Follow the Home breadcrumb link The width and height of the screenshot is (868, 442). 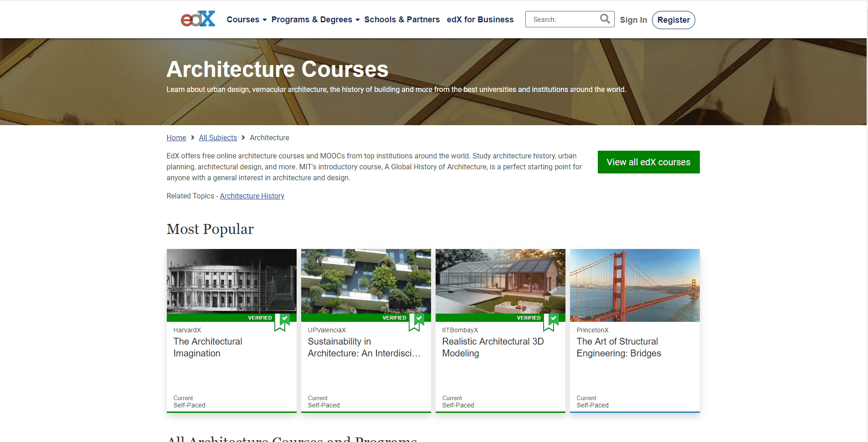(x=176, y=137)
